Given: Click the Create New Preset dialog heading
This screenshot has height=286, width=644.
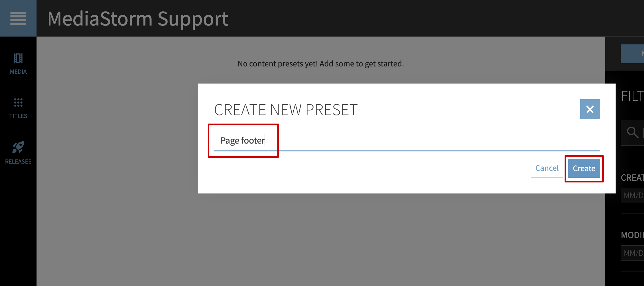Looking at the screenshot, I should pyautogui.click(x=285, y=110).
